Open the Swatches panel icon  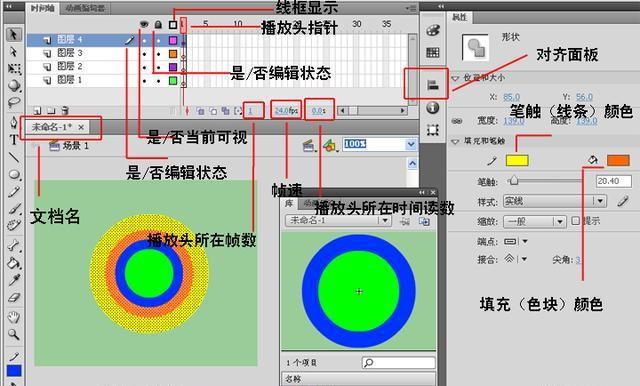(433, 52)
